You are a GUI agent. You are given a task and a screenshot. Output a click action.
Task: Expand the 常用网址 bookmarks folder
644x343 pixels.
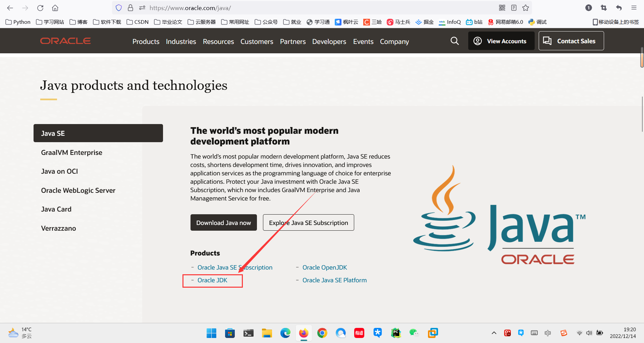tap(235, 22)
